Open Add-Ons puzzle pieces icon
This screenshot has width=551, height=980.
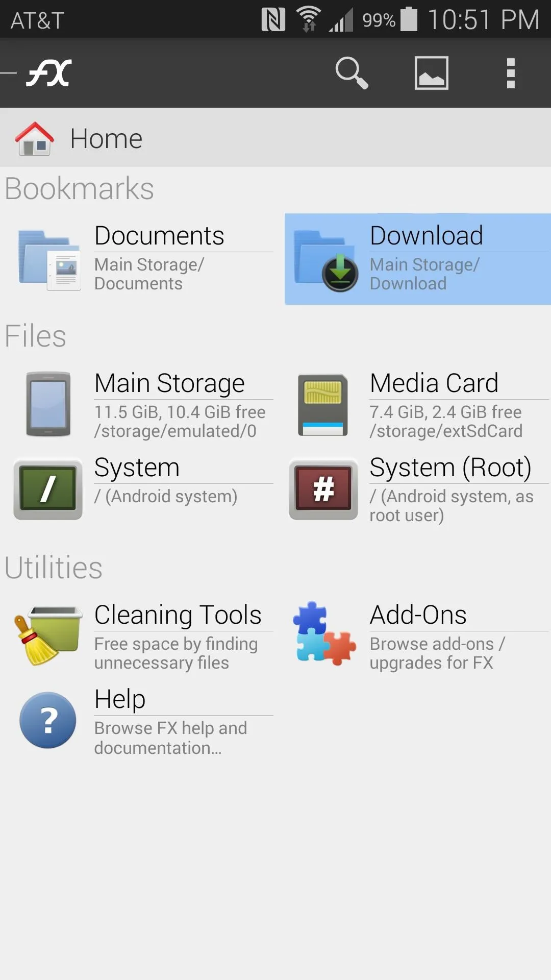pyautogui.click(x=324, y=633)
